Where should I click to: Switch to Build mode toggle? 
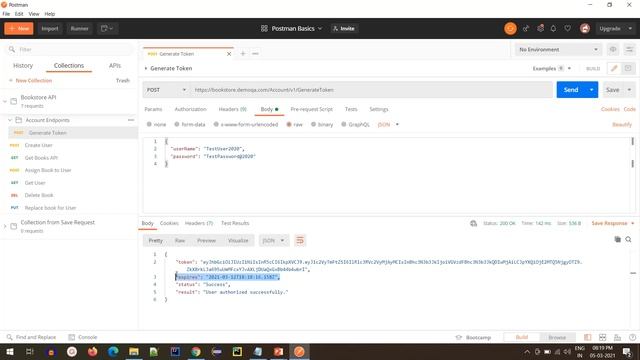point(522,337)
